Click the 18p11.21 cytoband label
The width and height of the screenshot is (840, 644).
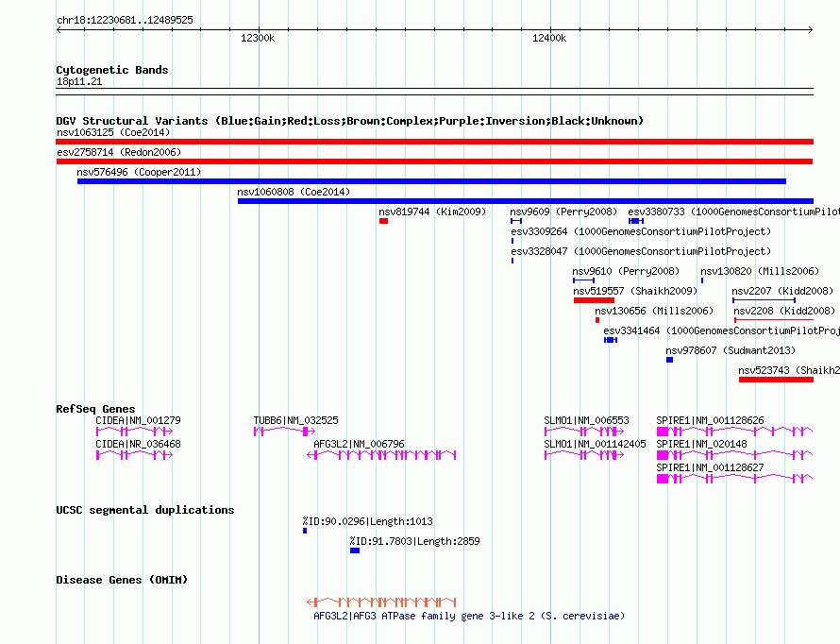click(79, 81)
